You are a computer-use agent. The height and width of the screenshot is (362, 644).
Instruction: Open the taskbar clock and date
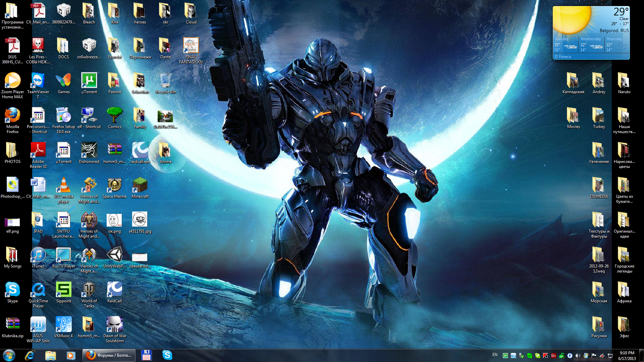click(x=627, y=355)
